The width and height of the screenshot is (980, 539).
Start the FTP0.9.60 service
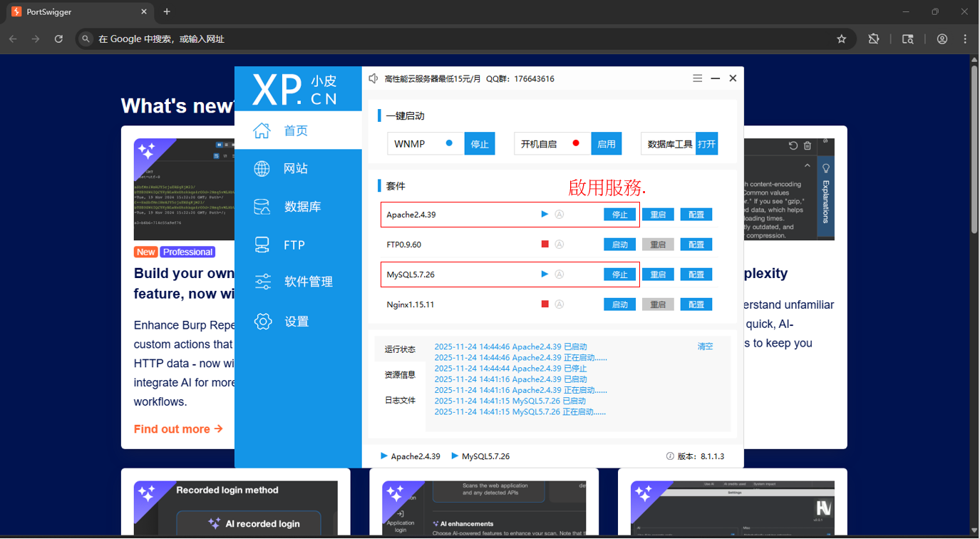tap(620, 245)
